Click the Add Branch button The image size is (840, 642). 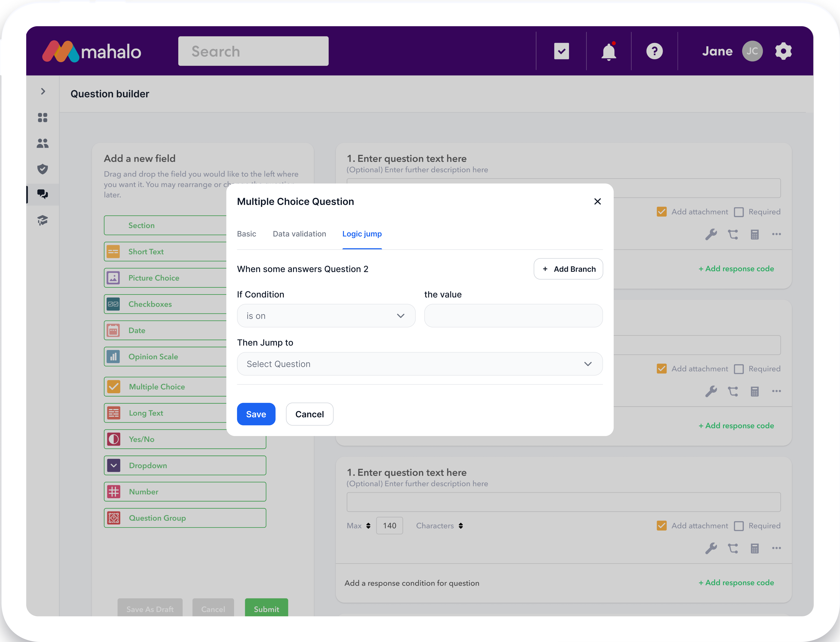coord(568,269)
